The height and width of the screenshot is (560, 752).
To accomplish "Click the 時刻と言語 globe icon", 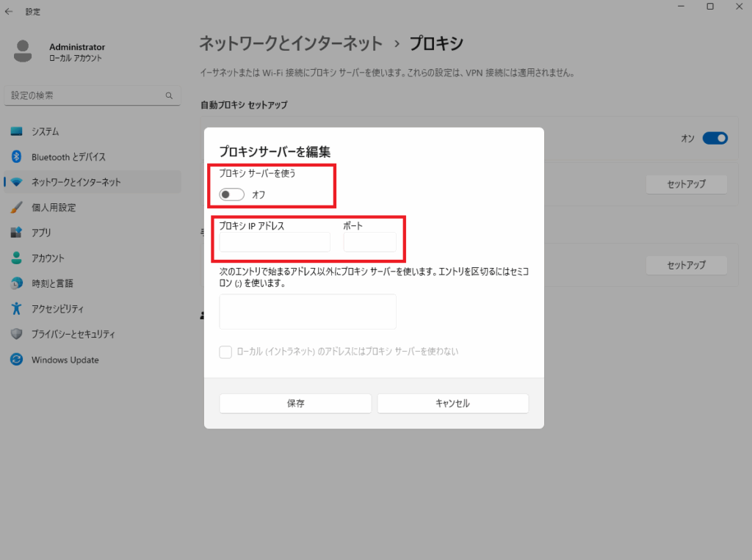I will click(16, 283).
